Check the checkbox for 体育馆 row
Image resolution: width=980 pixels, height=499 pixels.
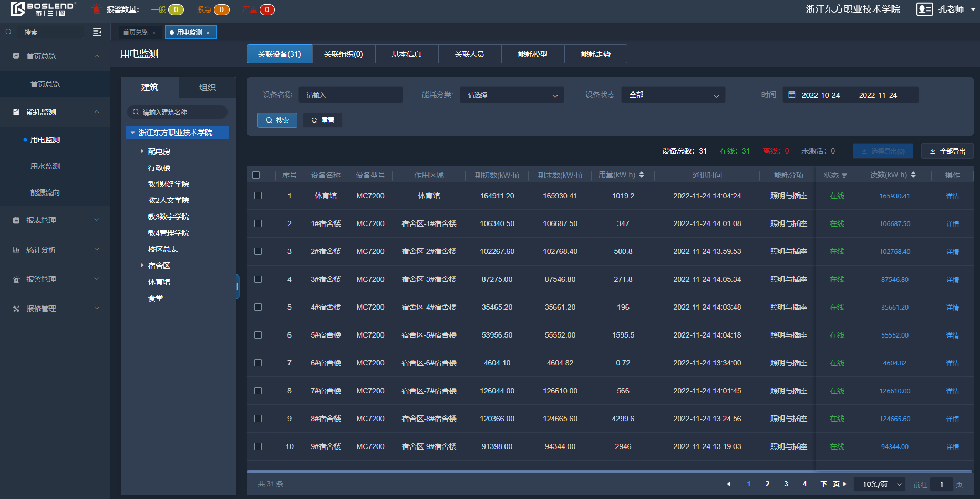[x=257, y=195]
